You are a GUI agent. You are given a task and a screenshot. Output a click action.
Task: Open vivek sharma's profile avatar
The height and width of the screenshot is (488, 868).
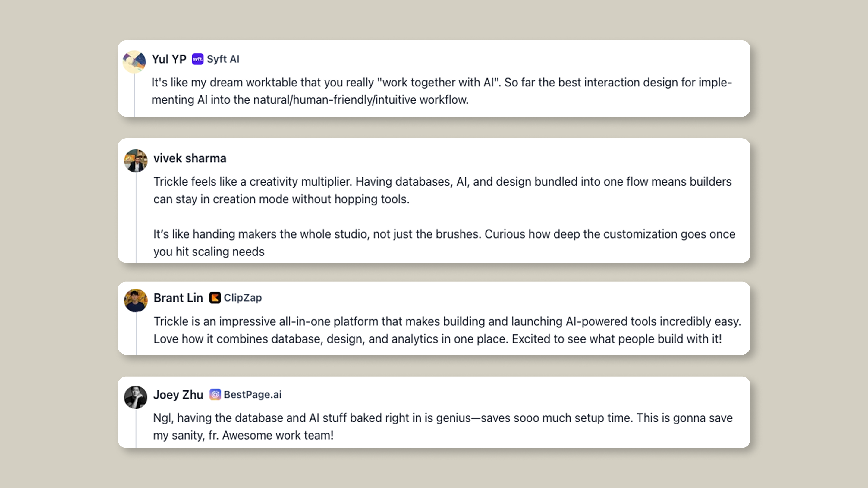pyautogui.click(x=136, y=161)
